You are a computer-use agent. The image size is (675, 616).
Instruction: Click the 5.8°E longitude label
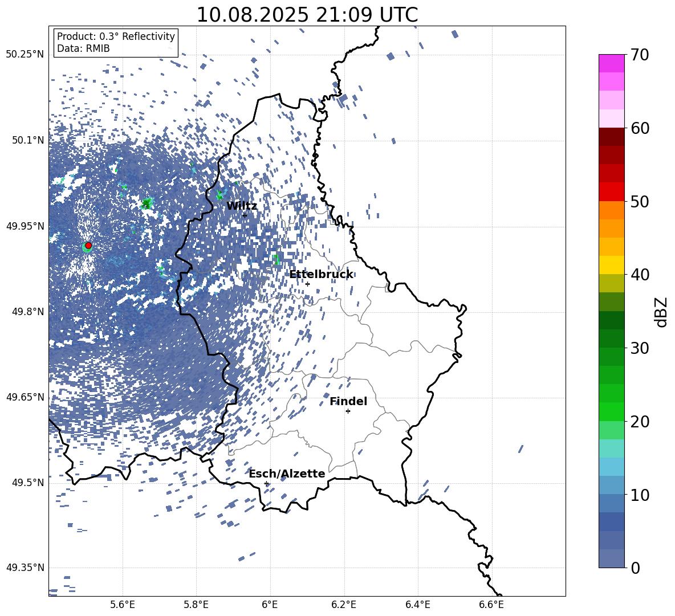196,605
